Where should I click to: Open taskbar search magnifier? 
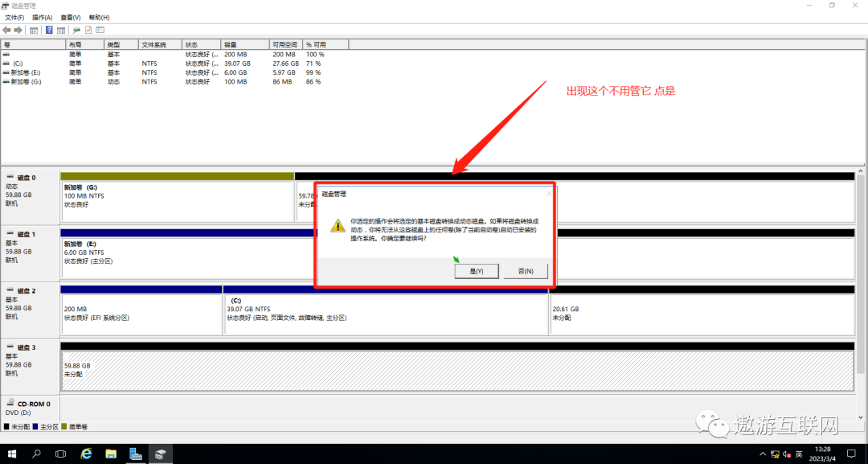pos(36,454)
